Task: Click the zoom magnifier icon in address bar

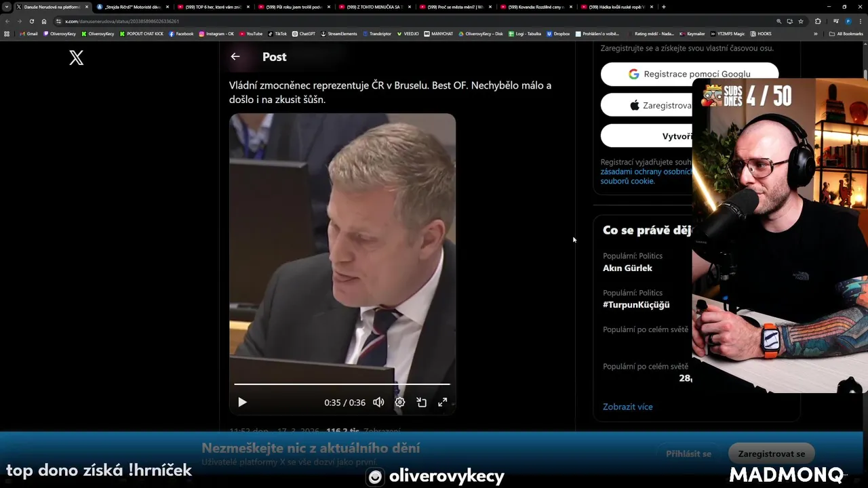Action: pyautogui.click(x=779, y=21)
